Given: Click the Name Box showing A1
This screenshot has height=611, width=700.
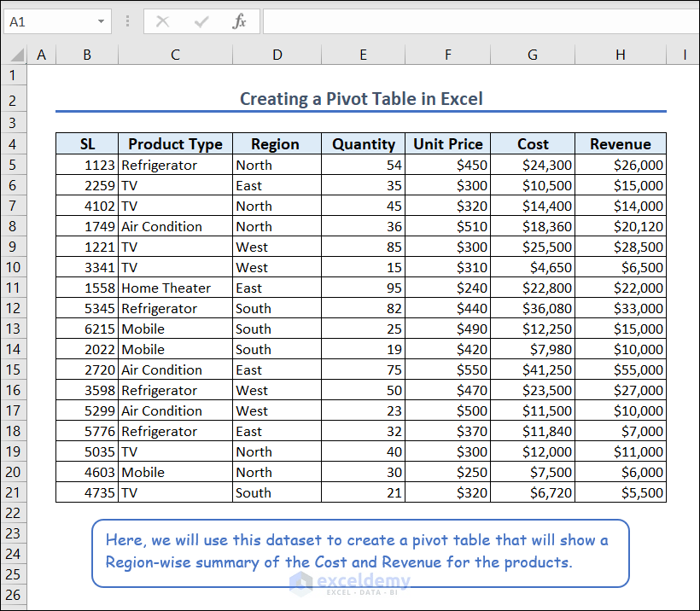Looking at the screenshot, I should tap(47, 22).
